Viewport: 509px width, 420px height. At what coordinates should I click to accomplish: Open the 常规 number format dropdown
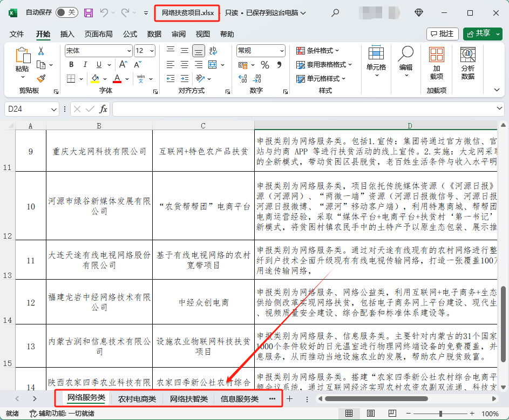tap(260, 50)
